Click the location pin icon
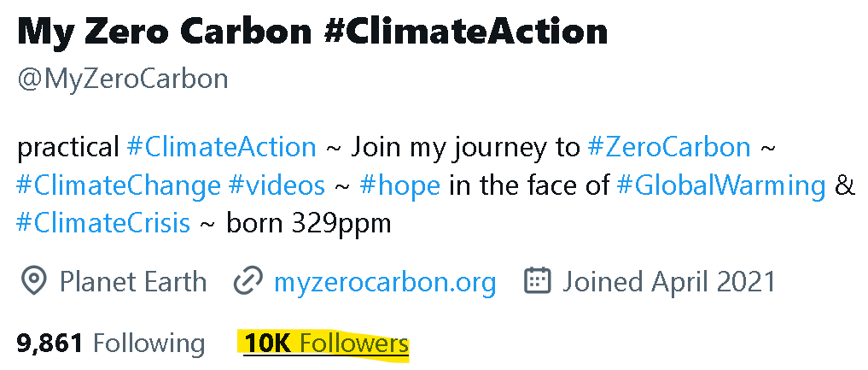The height and width of the screenshot is (370, 868). click(33, 281)
